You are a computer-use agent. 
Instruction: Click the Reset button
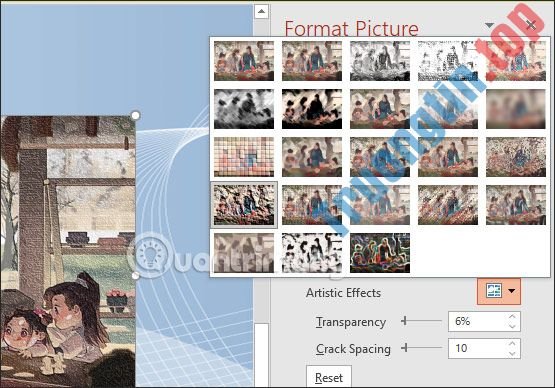pos(329,377)
